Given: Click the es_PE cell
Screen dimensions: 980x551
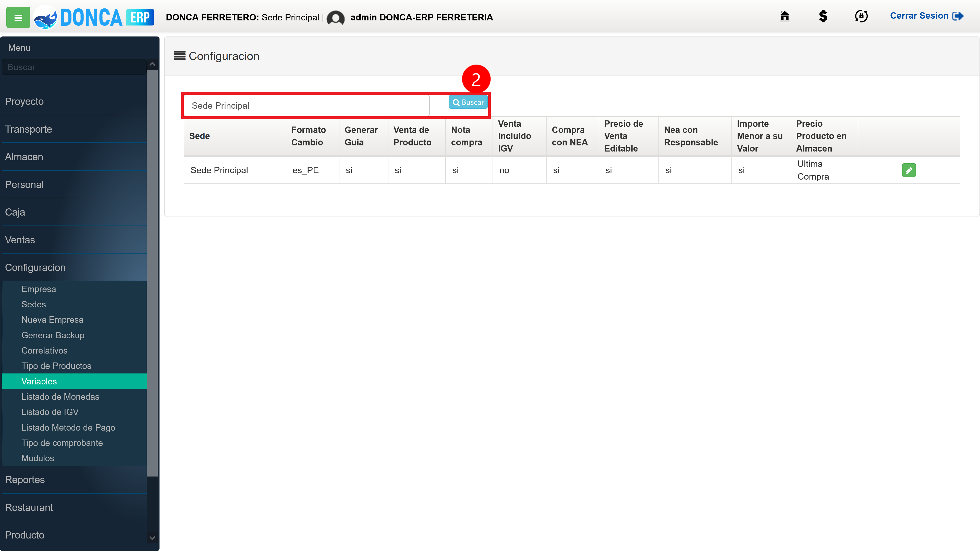Looking at the screenshot, I should (312, 170).
